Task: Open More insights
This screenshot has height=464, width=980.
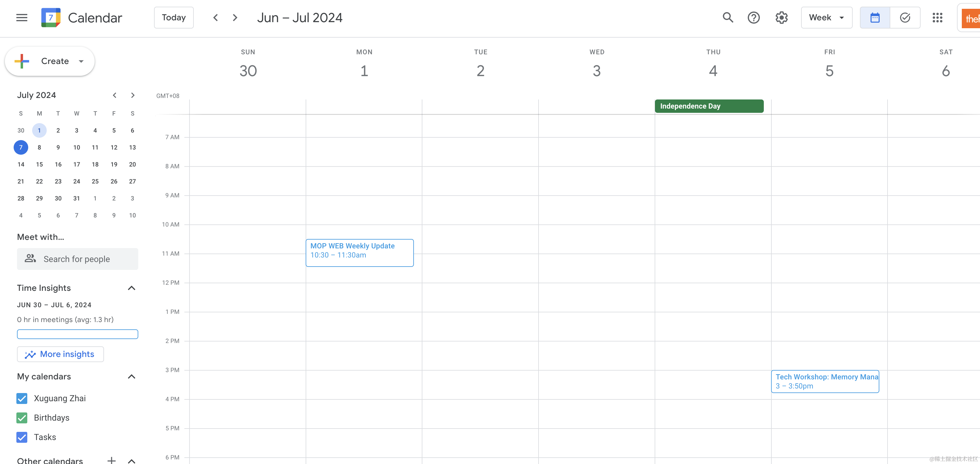Action: 60,354
